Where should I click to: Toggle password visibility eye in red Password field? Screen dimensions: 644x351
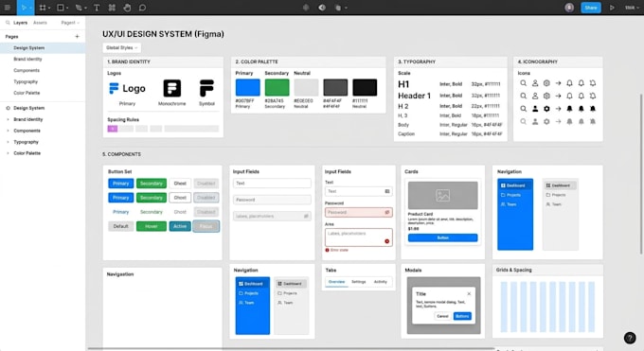tap(387, 212)
